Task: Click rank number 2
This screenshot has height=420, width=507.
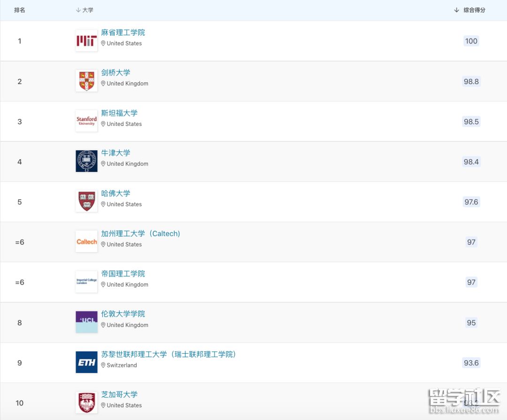Action: [x=20, y=81]
